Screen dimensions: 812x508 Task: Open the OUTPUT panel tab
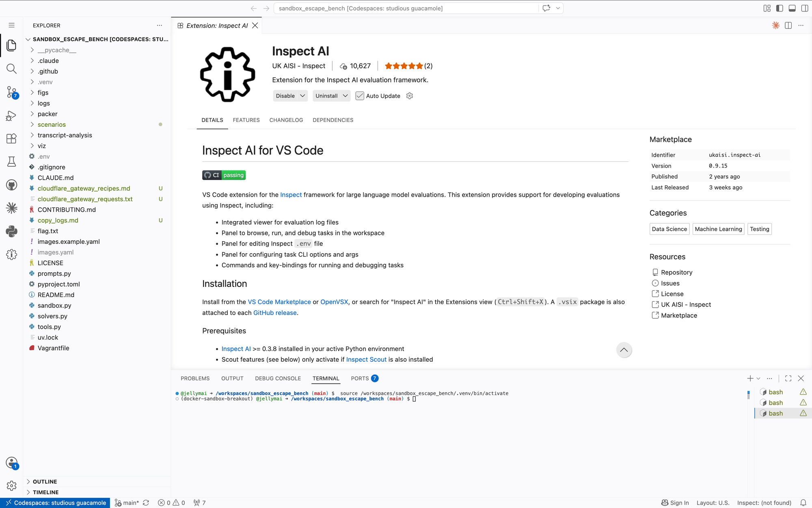tap(232, 378)
